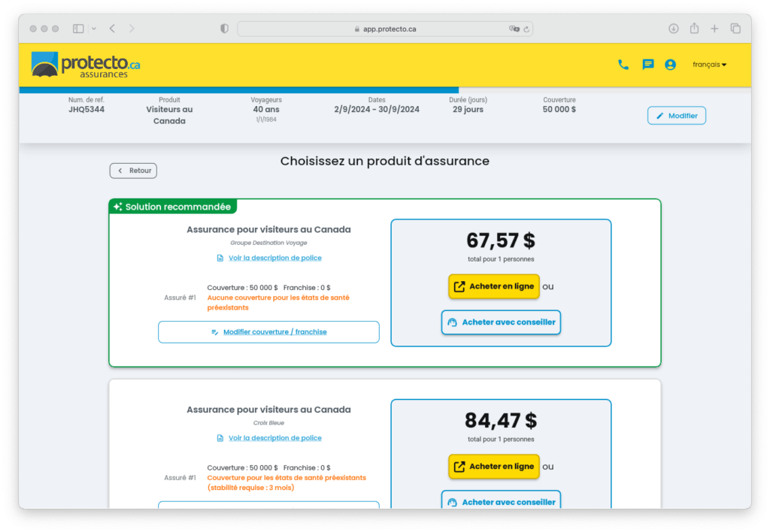This screenshot has height=532, width=770.
Task: Open police description link for Croix Bleue
Action: pyautogui.click(x=275, y=438)
